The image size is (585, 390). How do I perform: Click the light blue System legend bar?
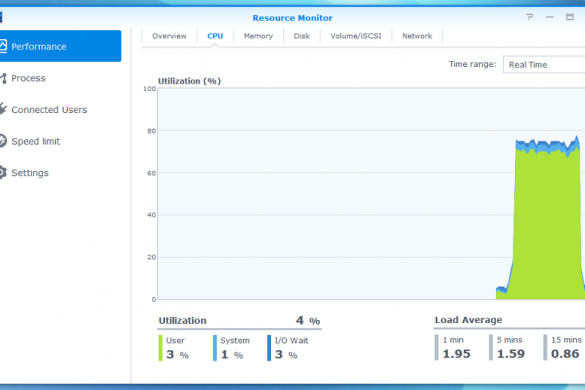pos(215,348)
